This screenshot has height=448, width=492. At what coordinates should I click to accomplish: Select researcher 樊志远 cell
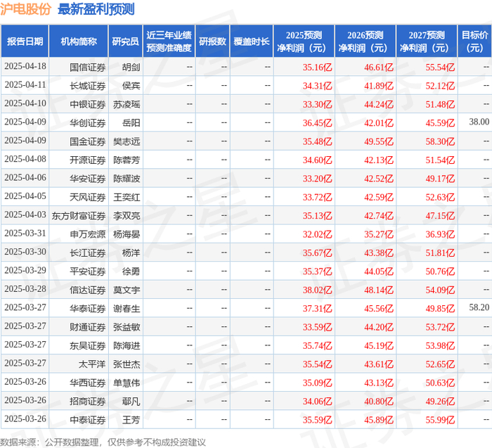click(127, 141)
